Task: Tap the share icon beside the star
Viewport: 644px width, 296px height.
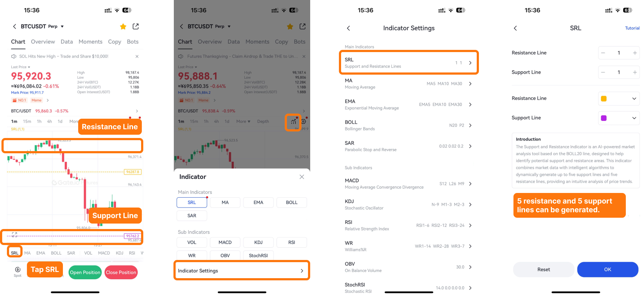Action: point(136,26)
